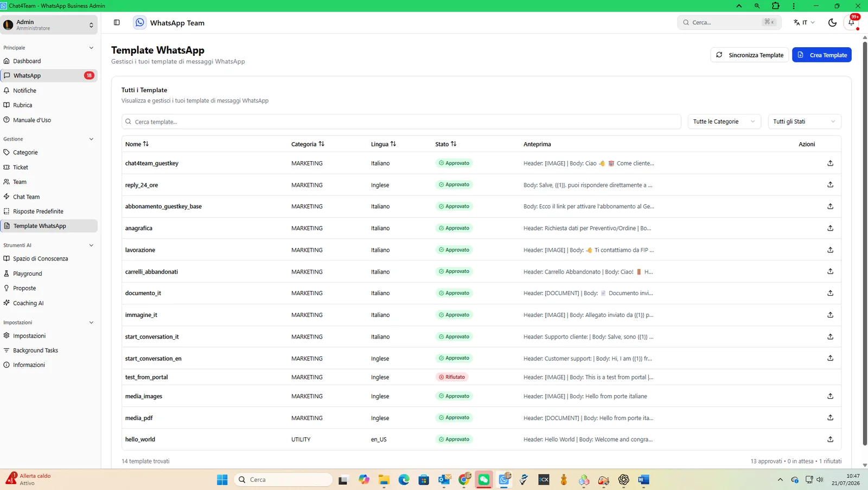Open Categorie in the sidebar

[x=49, y=152]
